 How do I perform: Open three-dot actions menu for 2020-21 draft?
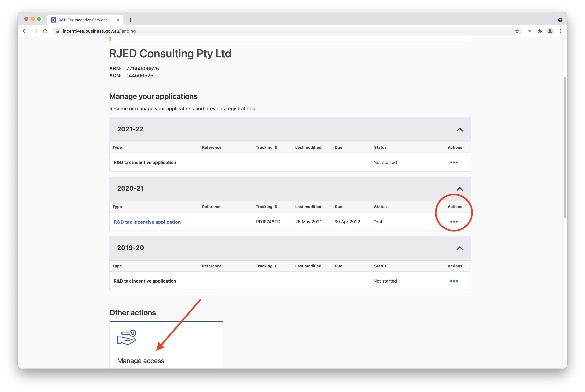coord(454,222)
